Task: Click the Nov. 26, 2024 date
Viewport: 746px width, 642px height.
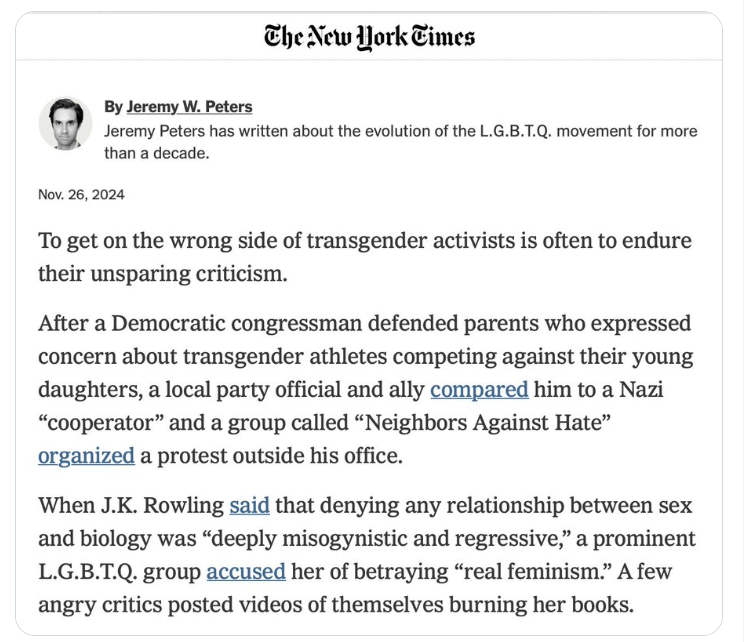Action: pyautogui.click(x=81, y=195)
